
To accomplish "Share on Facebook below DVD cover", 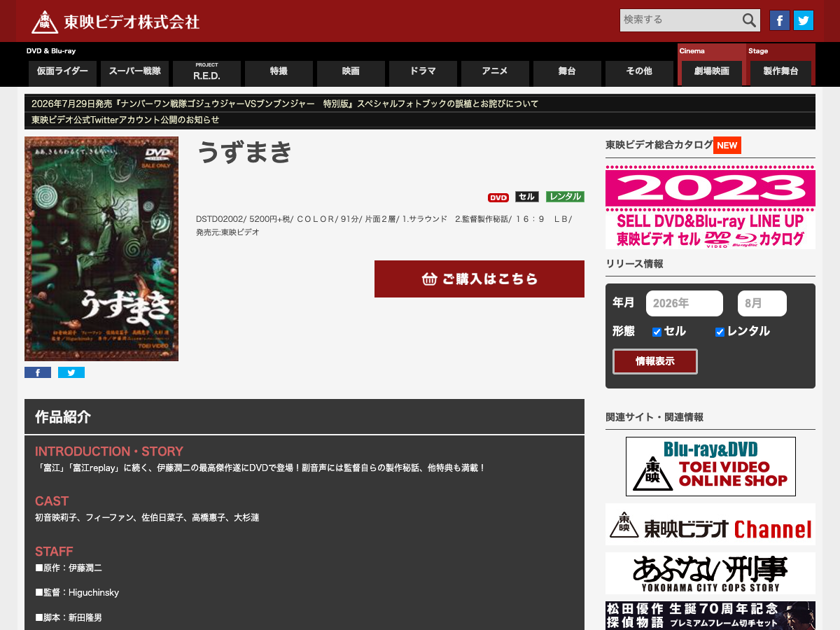I will tap(38, 372).
